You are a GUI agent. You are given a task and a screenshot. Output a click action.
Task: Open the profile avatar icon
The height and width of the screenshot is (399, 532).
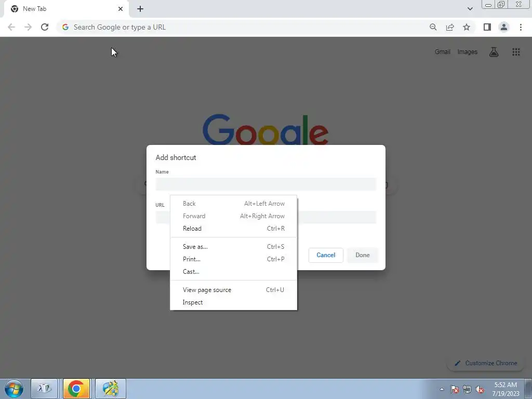(x=504, y=27)
